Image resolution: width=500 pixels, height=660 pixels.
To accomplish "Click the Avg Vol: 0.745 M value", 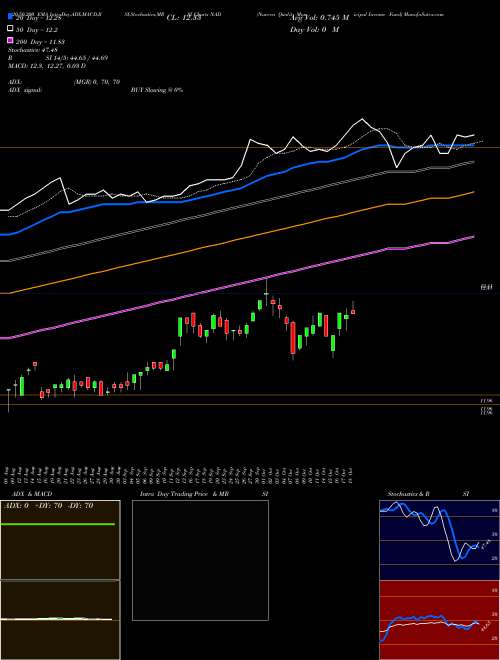I will 320,18.
